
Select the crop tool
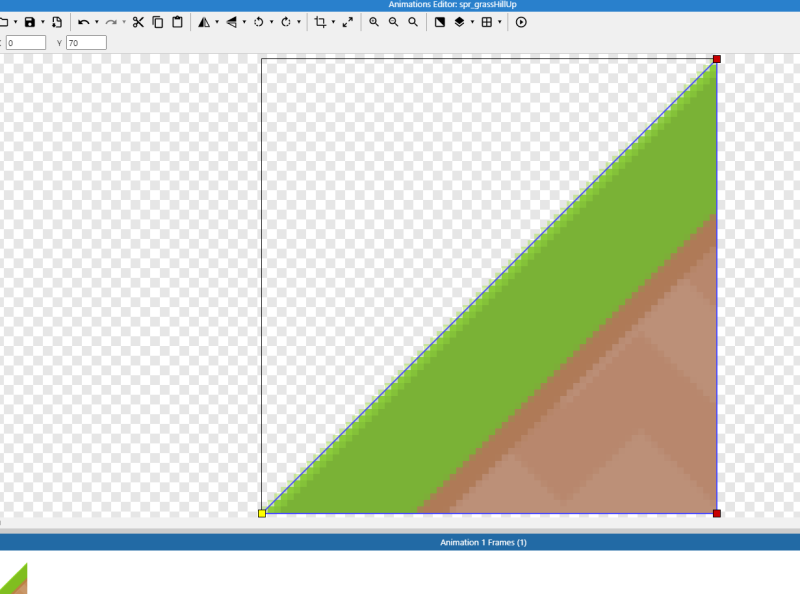[x=320, y=22]
